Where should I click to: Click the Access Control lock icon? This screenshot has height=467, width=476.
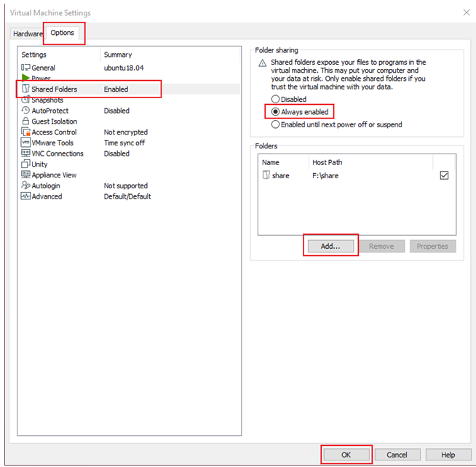[25, 132]
